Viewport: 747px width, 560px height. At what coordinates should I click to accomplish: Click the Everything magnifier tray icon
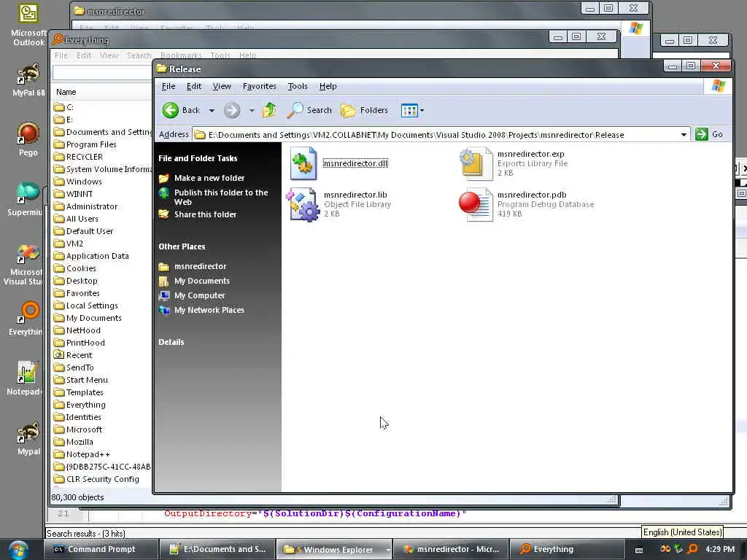[693, 549]
